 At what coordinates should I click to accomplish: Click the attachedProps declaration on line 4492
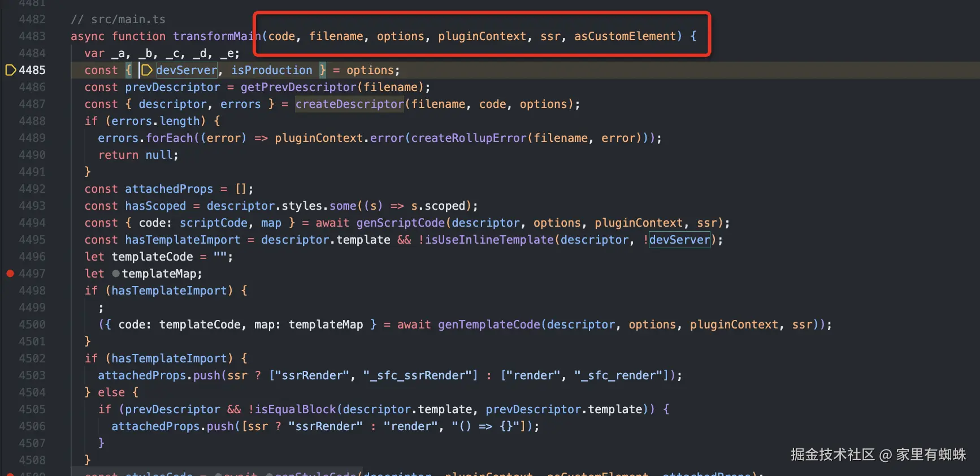pyautogui.click(x=169, y=189)
